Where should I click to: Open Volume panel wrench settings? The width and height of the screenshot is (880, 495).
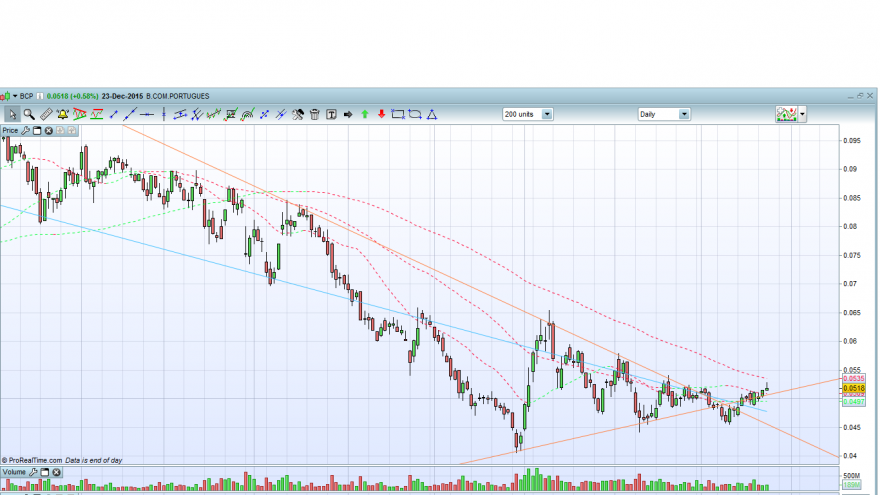click(x=33, y=473)
